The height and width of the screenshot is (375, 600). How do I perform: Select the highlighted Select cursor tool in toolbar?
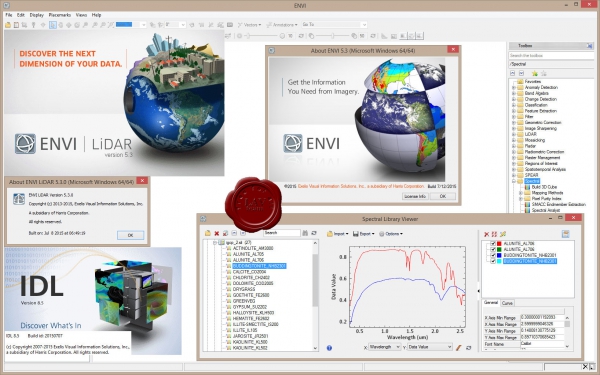tap(53, 25)
